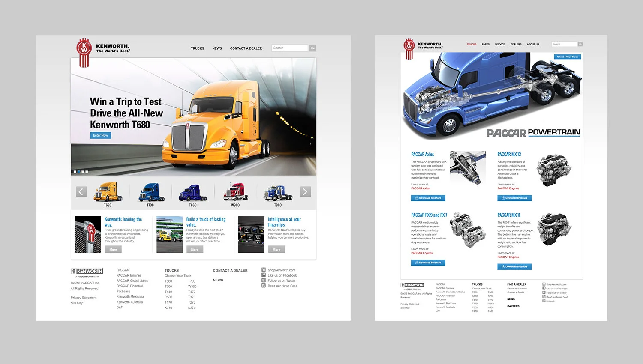Image resolution: width=643 pixels, height=364 pixels.
Task: Click PACCAR Global Sales footer link
Action: 132,281
